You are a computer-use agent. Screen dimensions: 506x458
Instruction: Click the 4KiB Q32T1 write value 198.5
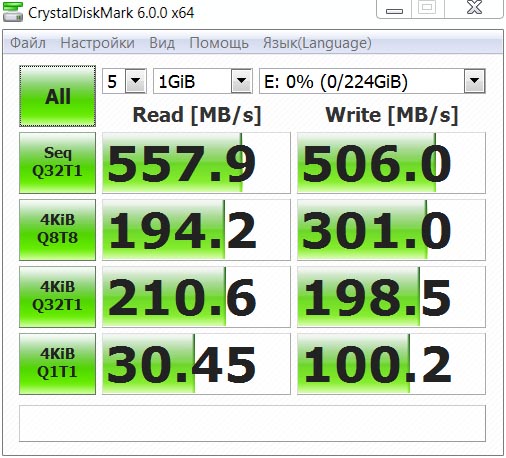click(391, 297)
